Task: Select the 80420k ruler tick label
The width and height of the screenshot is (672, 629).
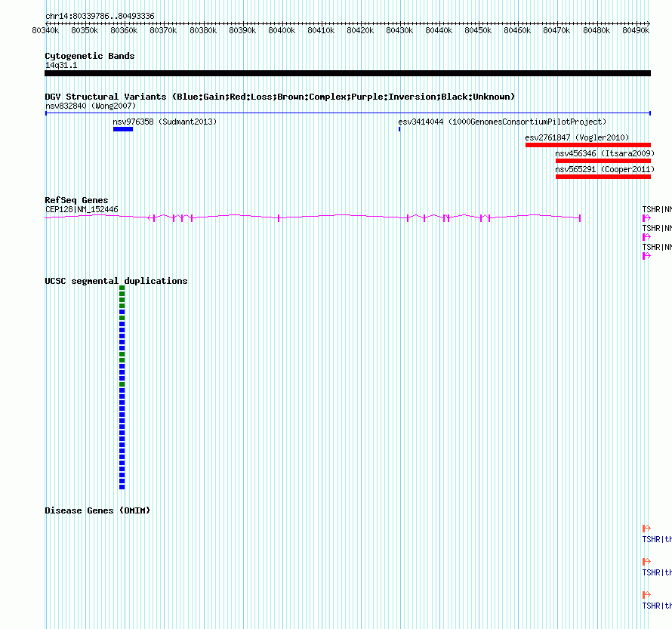Action: 360,30
